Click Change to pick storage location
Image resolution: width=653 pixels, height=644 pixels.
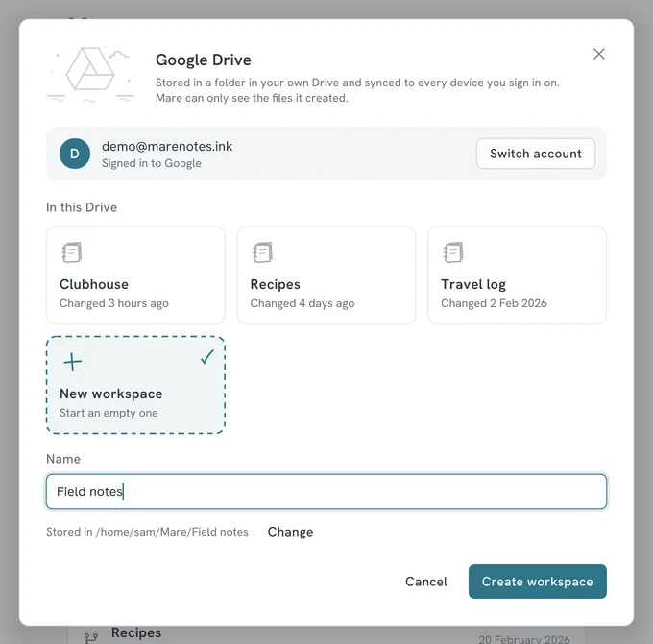tap(290, 532)
